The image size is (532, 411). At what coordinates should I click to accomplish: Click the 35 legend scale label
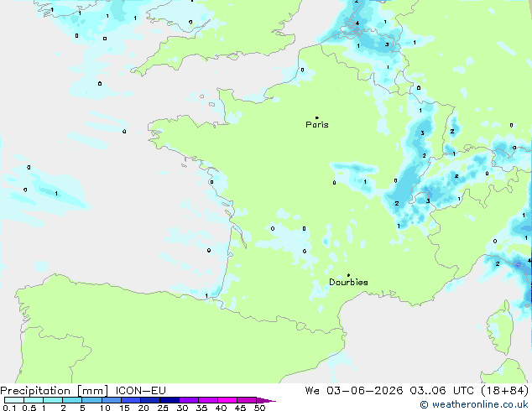click(202, 408)
